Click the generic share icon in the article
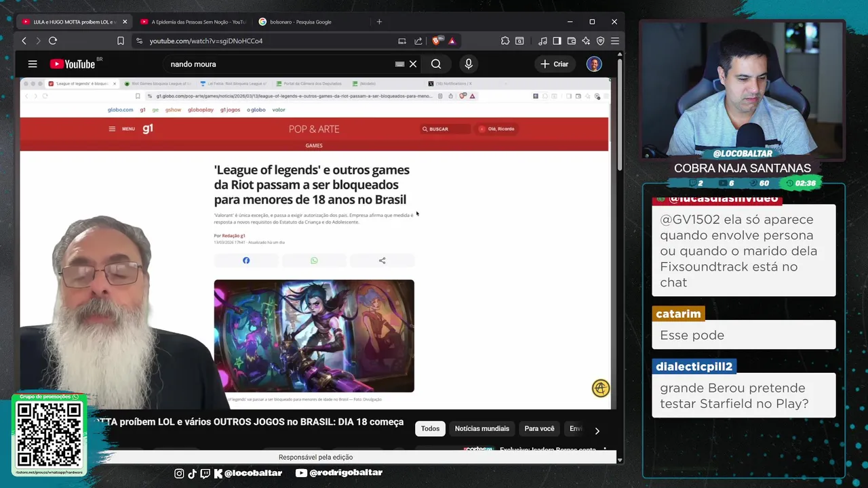Image resolution: width=868 pixels, height=488 pixels. [382, 260]
